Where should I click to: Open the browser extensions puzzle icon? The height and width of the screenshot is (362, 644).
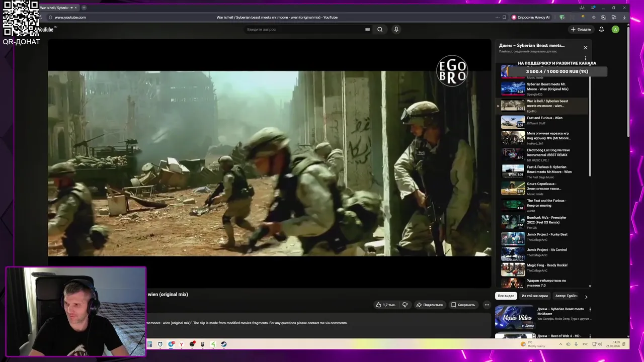click(x=614, y=17)
